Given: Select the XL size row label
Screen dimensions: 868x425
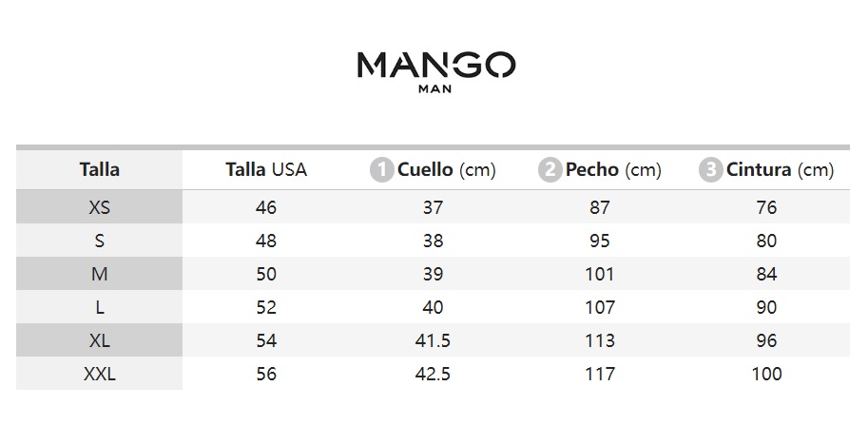Looking at the screenshot, I should (x=99, y=339).
